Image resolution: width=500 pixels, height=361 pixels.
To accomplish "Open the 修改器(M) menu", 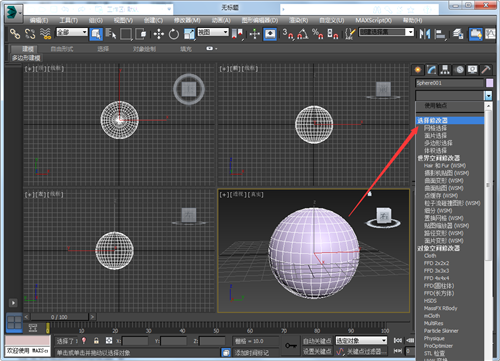I will click(x=187, y=21).
